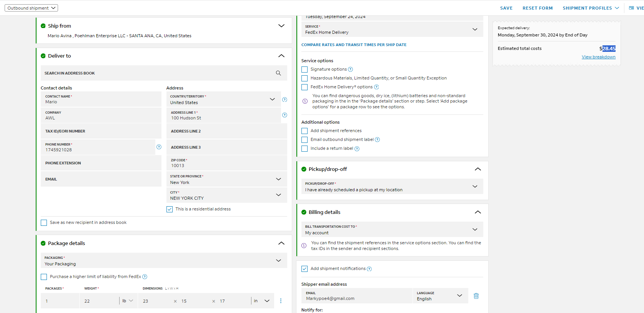Expand the Ship from section
644x313 pixels.
pos(281,26)
